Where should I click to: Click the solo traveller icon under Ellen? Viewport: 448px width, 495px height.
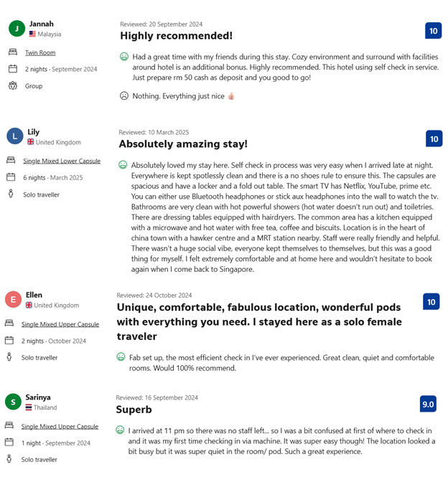11,357
